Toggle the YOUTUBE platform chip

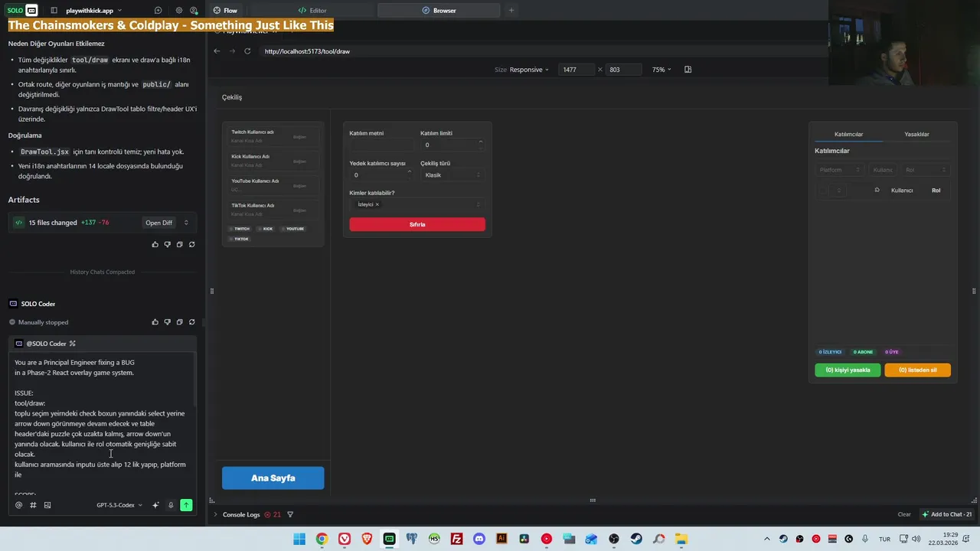click(x=293, y=229)
